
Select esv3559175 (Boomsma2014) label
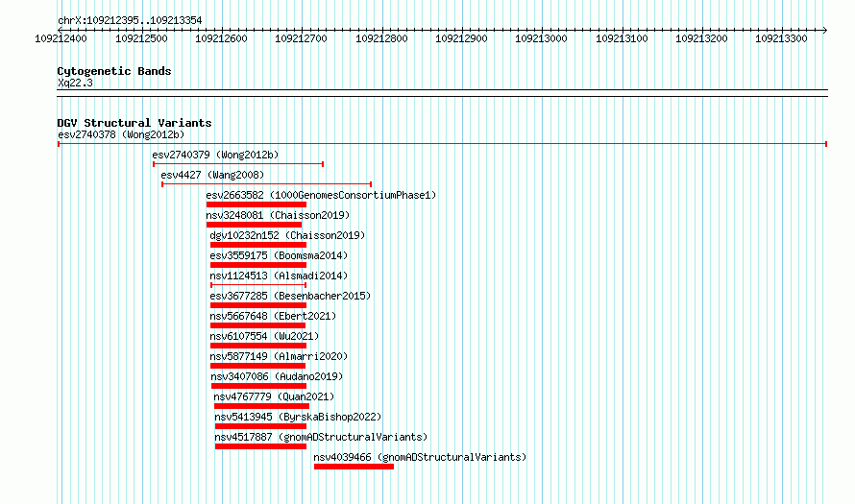pos(279,255)
